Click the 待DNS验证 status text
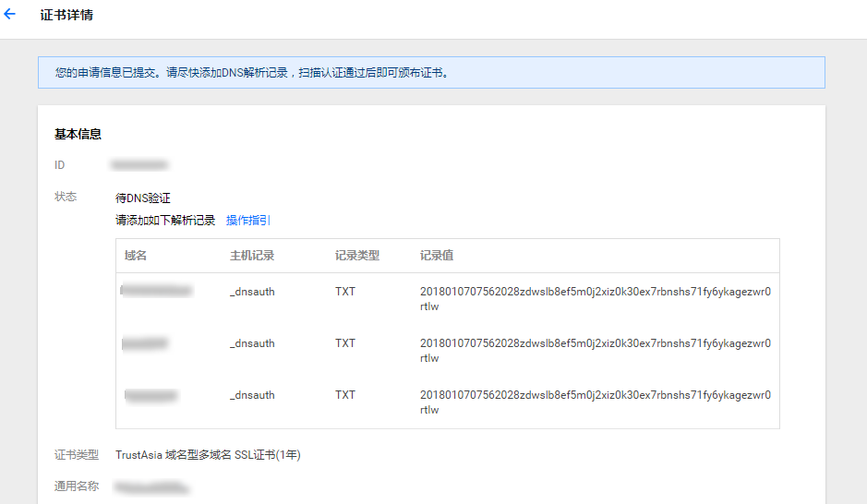This screenshot has width=867, height=504. (x=143, y=198)
